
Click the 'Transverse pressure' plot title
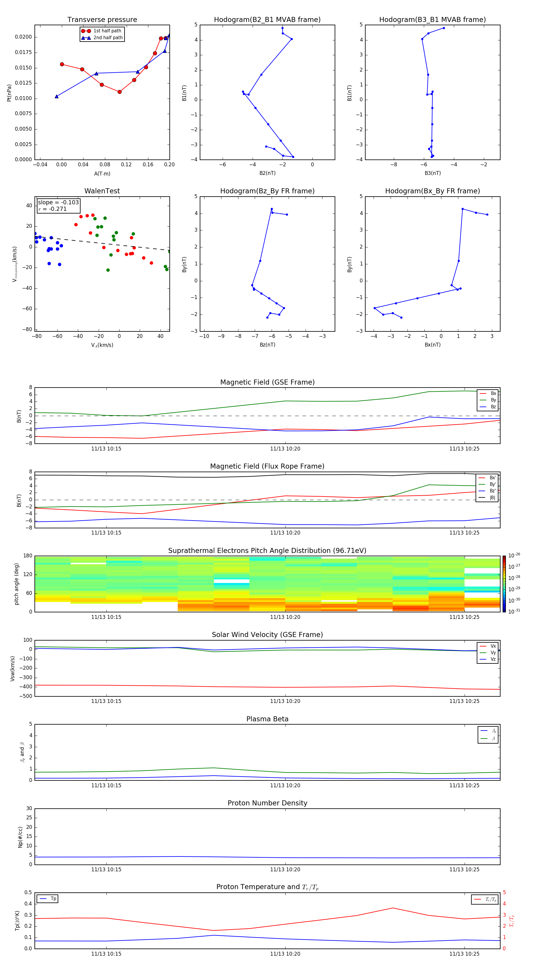point(102,20)
